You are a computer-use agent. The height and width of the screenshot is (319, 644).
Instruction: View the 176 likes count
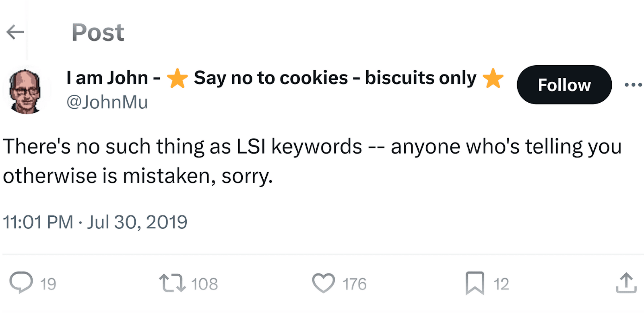pos(354,284)
